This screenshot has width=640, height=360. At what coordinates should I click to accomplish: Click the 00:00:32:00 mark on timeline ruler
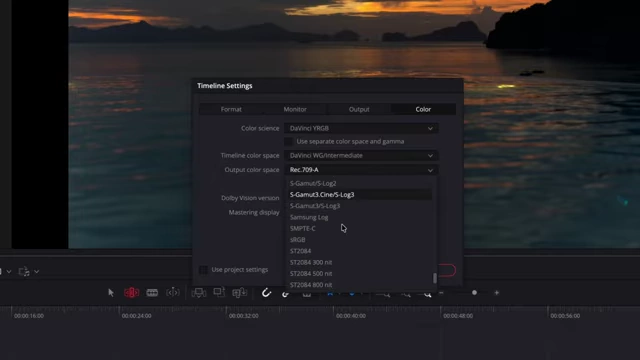click(243, 316)
